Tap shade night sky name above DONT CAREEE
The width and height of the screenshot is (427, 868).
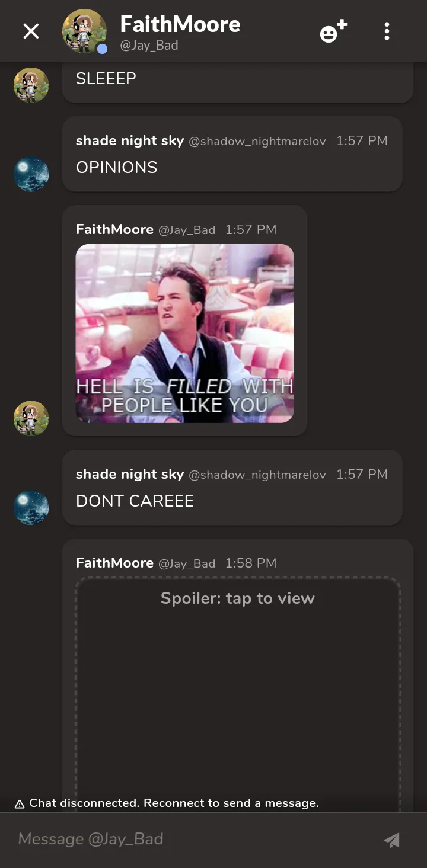click(130, 474)
